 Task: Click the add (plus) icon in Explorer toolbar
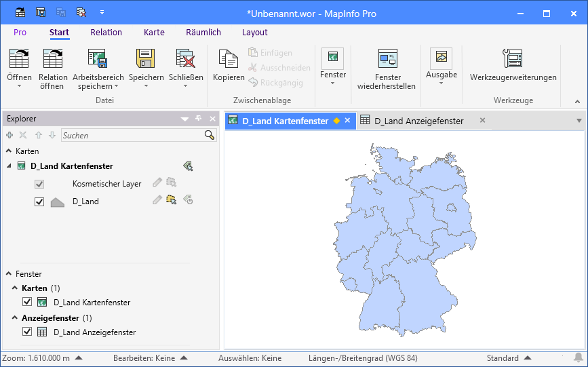click(9, 135)
